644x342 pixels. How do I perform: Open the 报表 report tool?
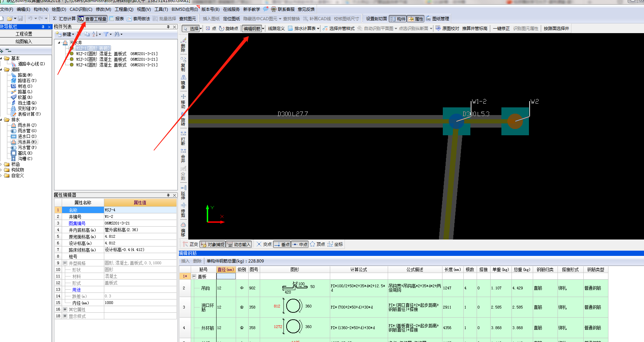click(x=116, y=19)
